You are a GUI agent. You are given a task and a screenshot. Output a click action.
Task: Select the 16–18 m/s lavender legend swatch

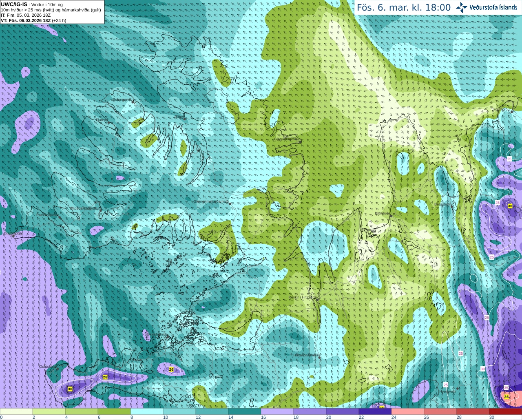(x=277, y=411)
